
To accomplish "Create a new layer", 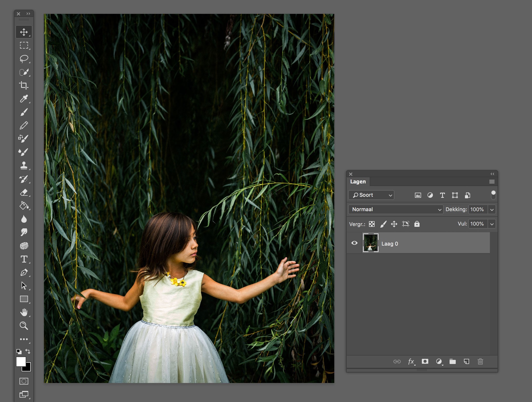I will [x=467, y=361].
